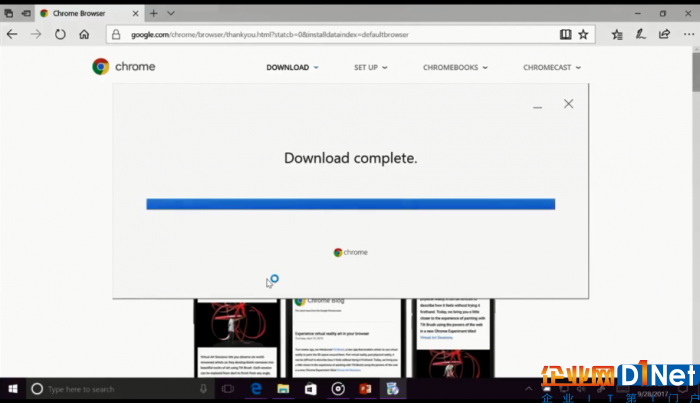Open the Favorites hub icon
The image size is (700, 403).
point(617,34)
